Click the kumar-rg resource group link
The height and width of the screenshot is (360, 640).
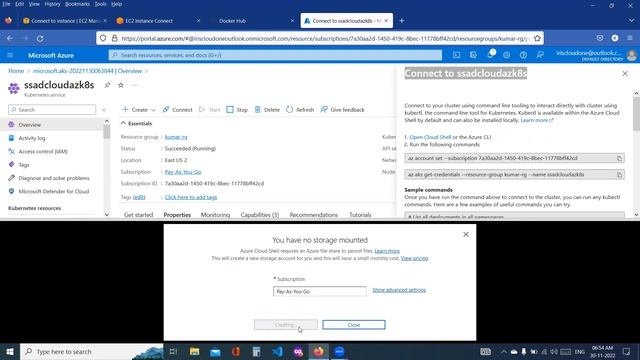(176, 137)
